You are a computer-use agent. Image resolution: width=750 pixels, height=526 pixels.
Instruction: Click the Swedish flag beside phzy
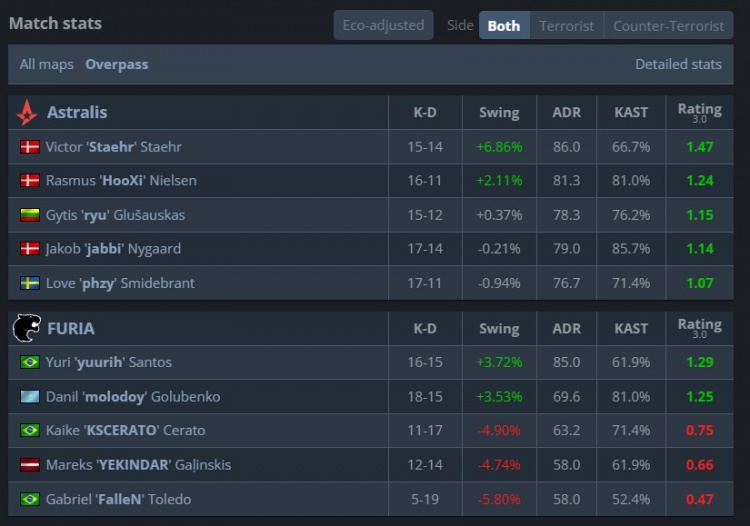30,283
